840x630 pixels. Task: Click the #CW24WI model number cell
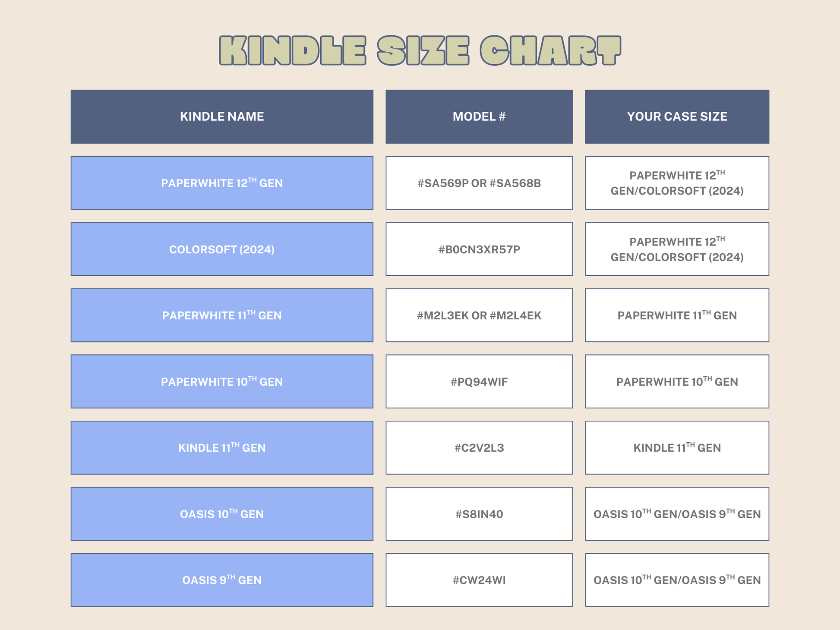point(479,580)
